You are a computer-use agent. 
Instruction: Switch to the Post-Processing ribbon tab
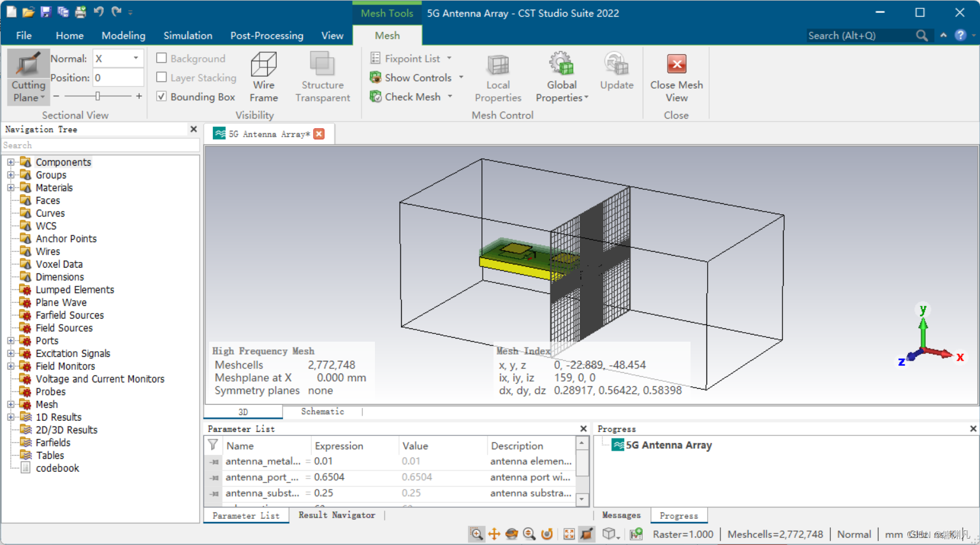coord(267,36)
